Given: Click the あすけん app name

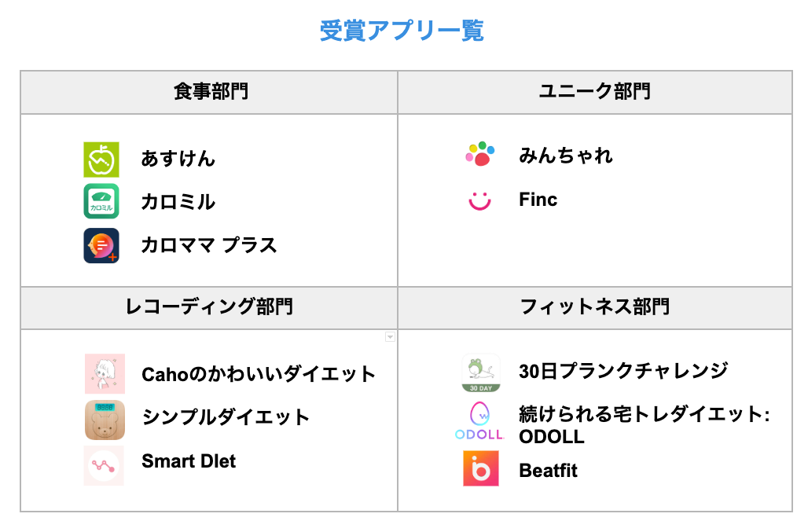Looking at the screenshot, I should pyautogui.click(x=178, y=159).
